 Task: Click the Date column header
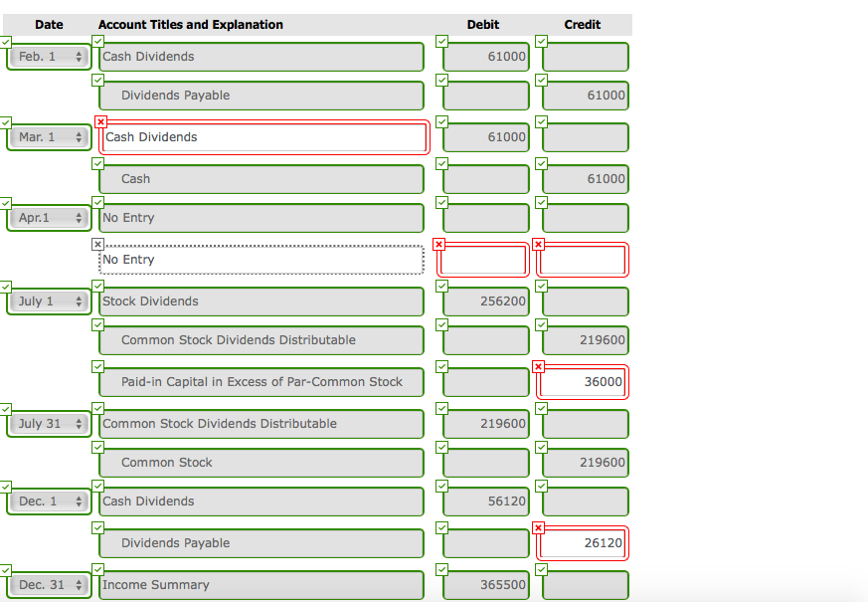[x=49, y=25]
